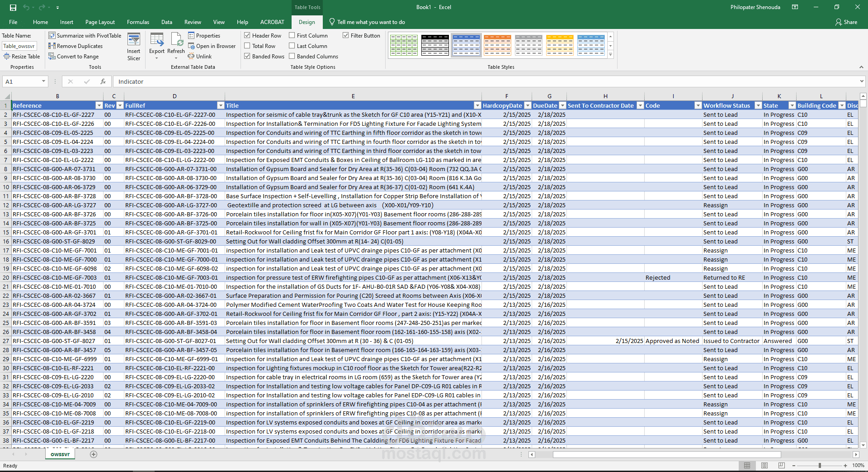
Task: Open the Workflow Status filter dropdown
Action: [758, 105]
